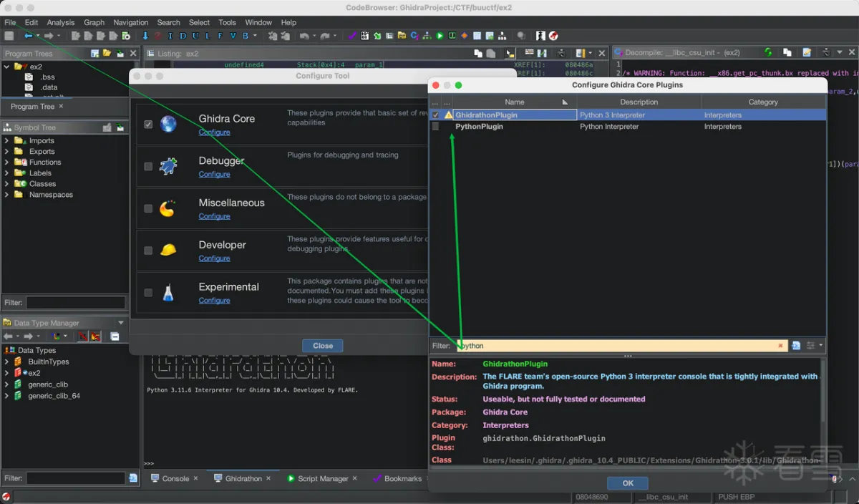
Task: Click the green refresh icon in Decompile panel
Action: click(768, 52)
